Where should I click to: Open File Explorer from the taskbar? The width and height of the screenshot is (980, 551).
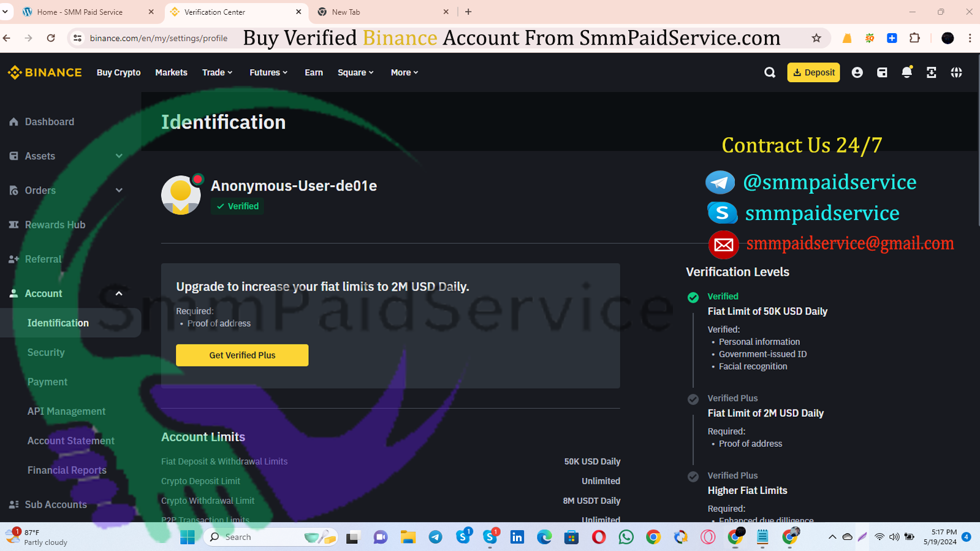coord(408,538)
